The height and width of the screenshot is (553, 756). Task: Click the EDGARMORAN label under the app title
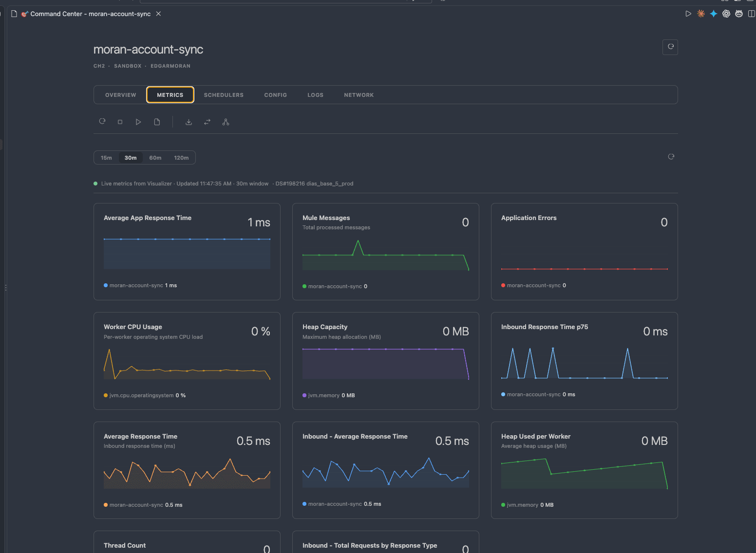pos(170,66)
